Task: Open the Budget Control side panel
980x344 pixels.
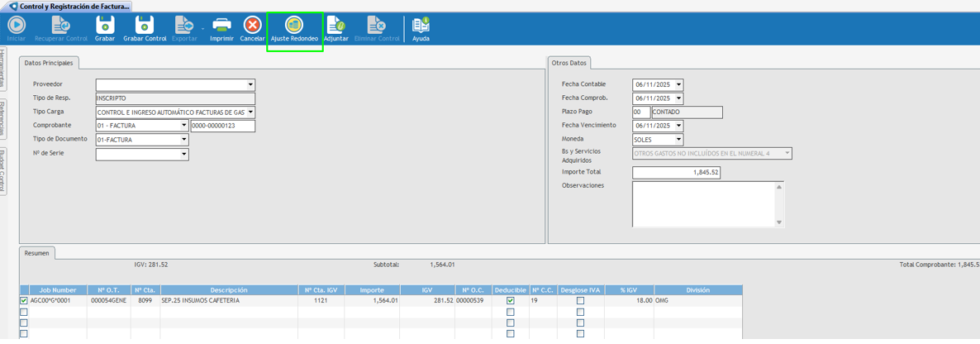Action: coord(3,170)
